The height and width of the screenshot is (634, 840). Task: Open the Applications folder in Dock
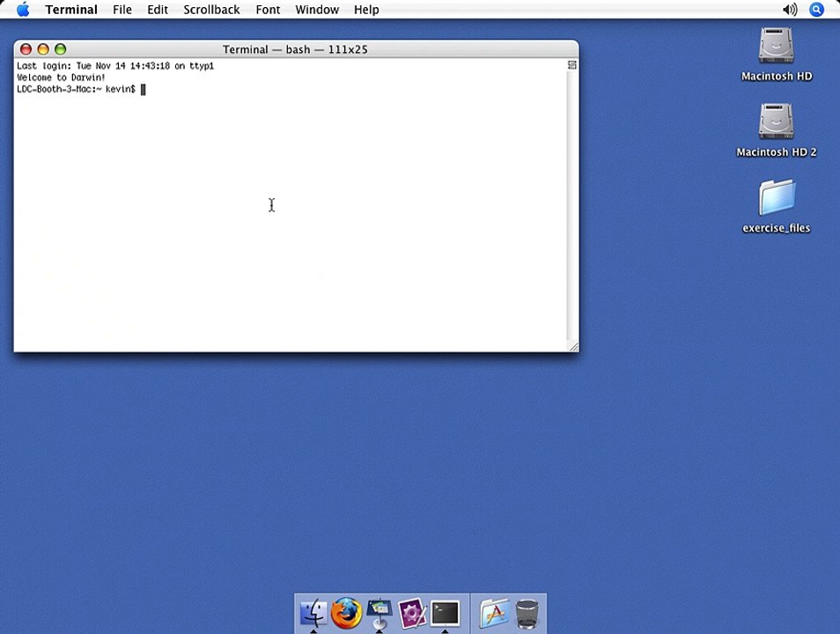[x=494, y=613]
